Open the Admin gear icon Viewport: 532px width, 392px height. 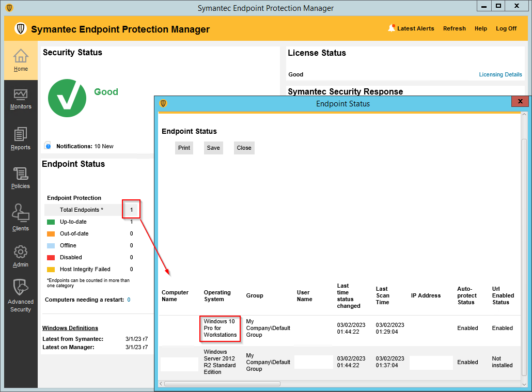[21, 252]
